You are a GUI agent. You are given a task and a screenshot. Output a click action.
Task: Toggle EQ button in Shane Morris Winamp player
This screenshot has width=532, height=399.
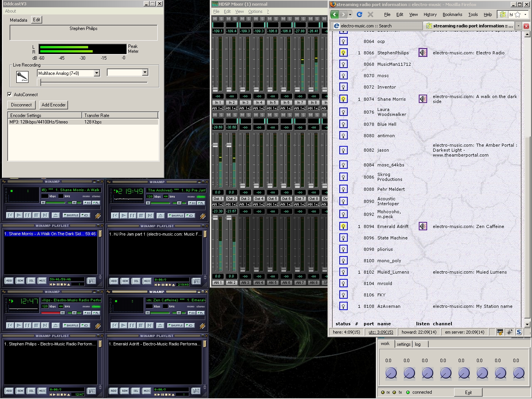pyautogui.click(x=87, y=203)
